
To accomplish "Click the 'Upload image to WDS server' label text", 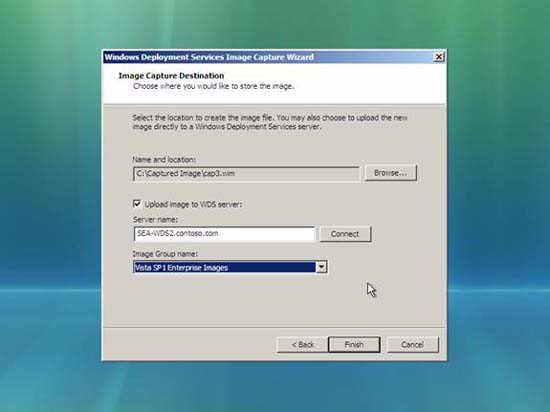I will coord(193,204).
